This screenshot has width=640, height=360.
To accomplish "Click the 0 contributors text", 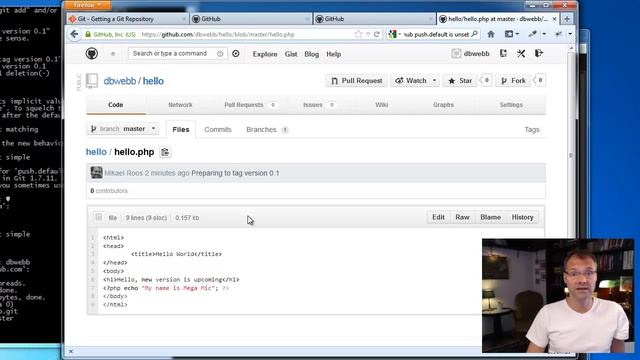I will tap(109, 191).
